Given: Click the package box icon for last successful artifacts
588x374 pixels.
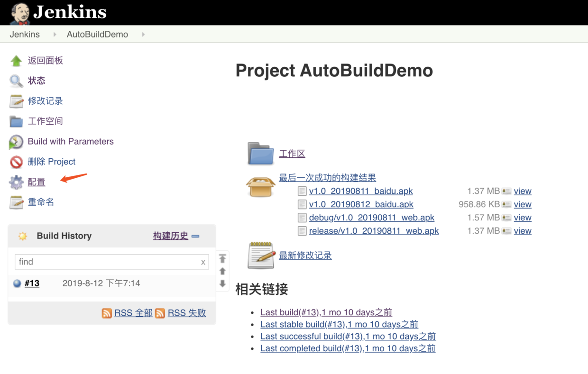Looking at the screenshot, I should pos(260,186).
